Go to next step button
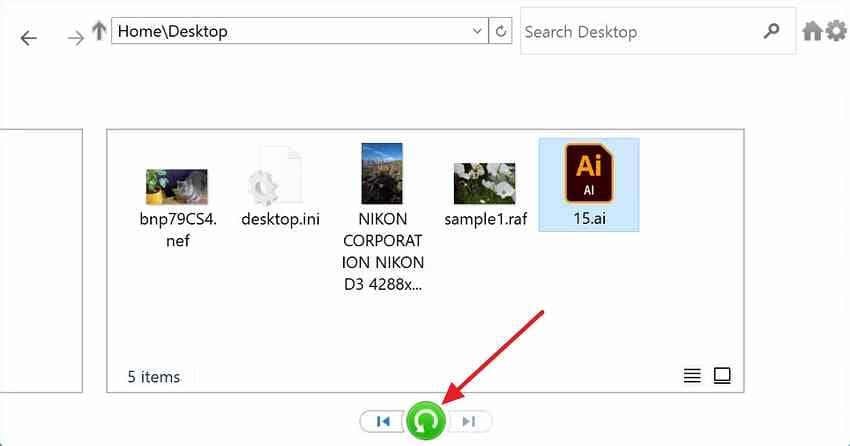 tap(469, 421)
